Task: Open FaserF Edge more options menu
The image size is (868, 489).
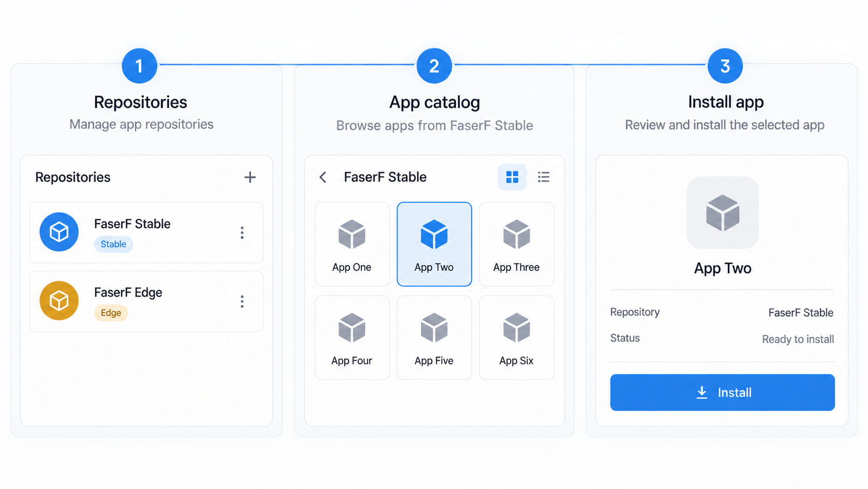Action: coord(242,301)
